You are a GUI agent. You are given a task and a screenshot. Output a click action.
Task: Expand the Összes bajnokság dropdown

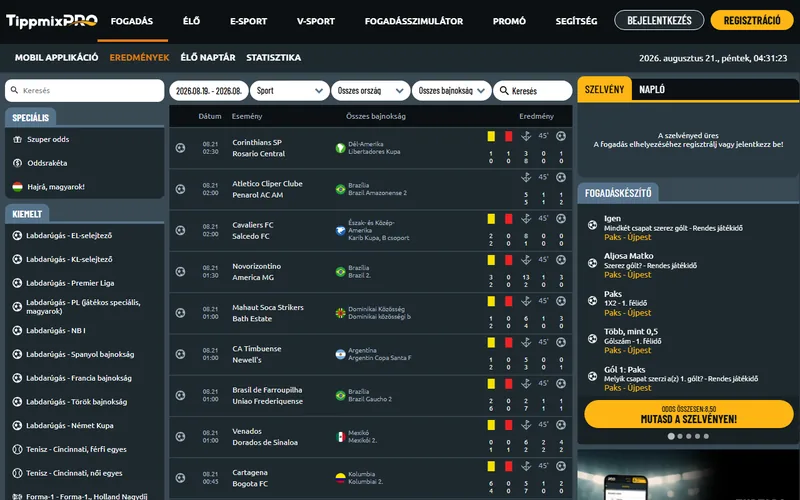click(x=452, y=91)
